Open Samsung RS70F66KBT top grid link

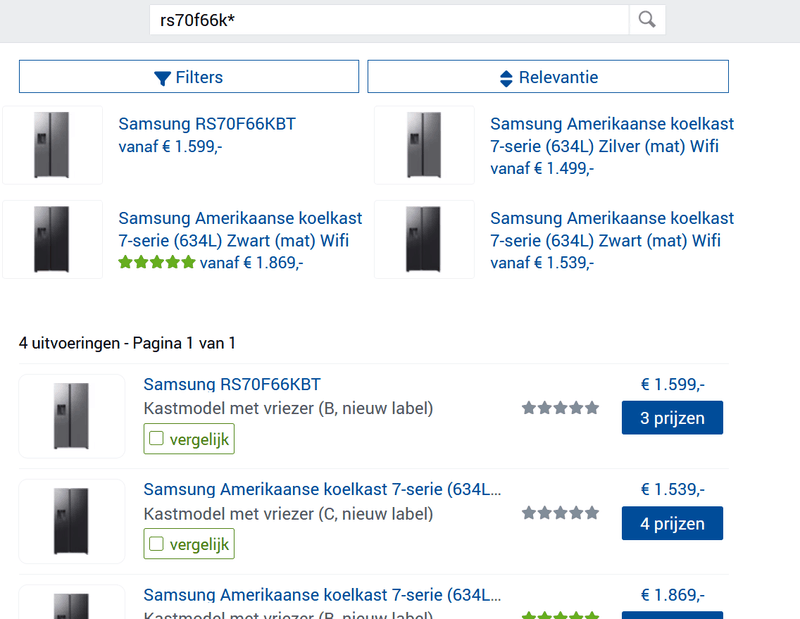[x=207, y=124]
